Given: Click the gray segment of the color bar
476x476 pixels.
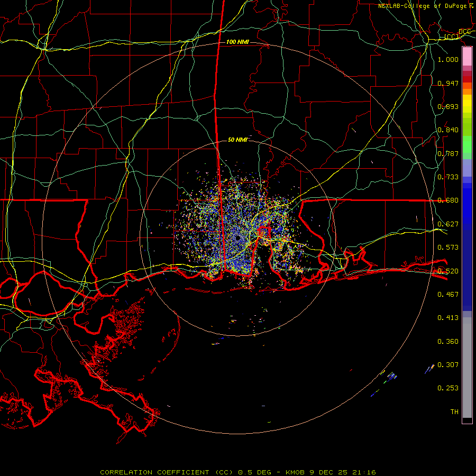Looking at the screenshot, I should pyautogui.click(x=467, y=368).
